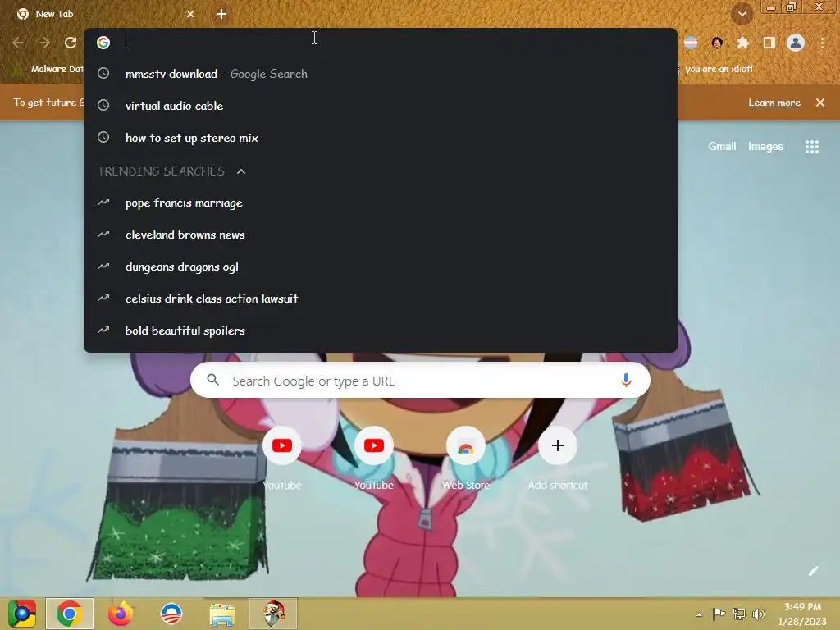Viewport: 840px width, 630px height.
Task: Show hidden tray icons arrow
Action: click(699, 614)
